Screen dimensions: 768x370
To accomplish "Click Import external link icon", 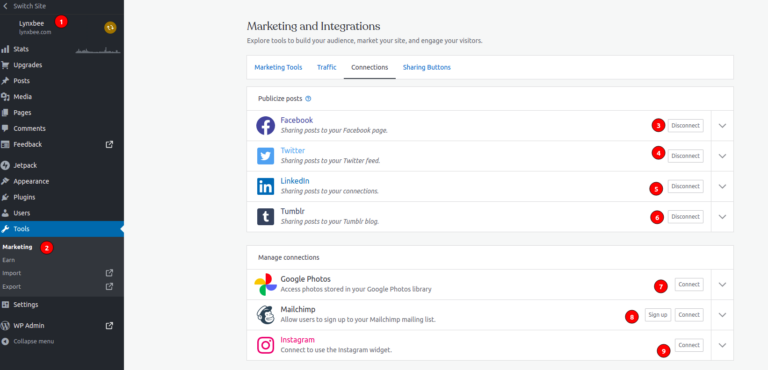I will 110,273.
